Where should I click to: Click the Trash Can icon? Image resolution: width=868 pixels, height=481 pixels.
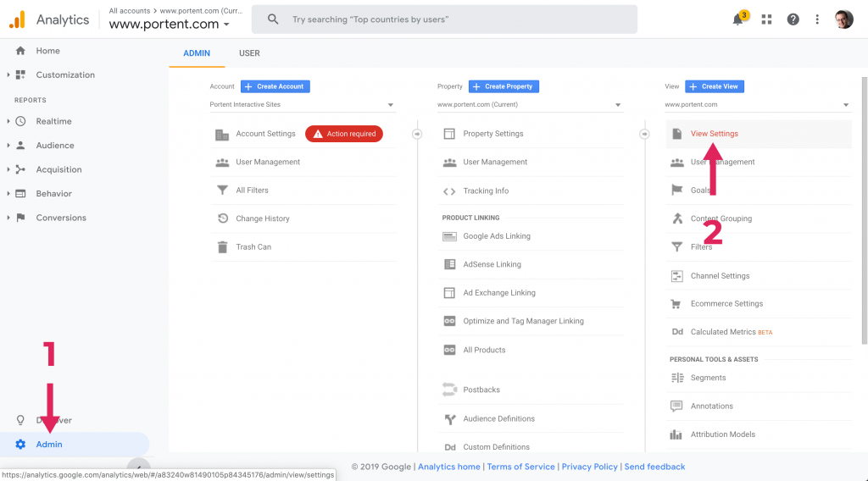tap(222, 247)
